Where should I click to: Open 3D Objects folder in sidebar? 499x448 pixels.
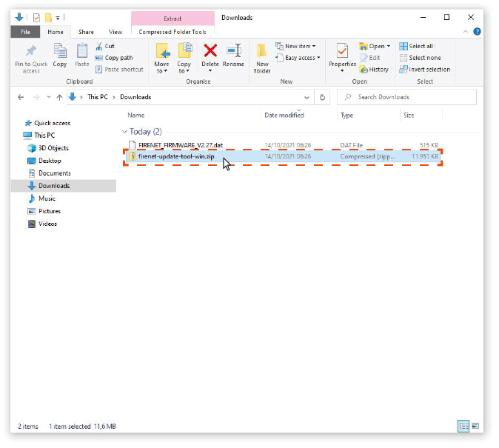point(53,148)
